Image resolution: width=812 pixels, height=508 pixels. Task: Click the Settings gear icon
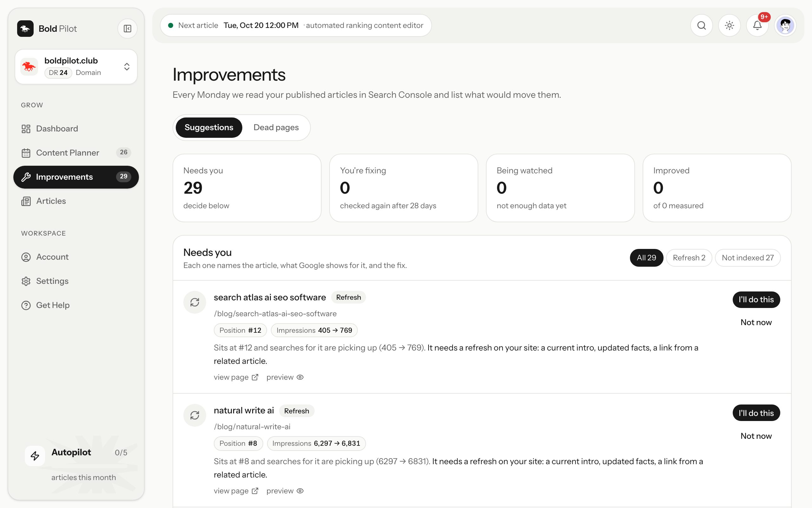[26, 281]
